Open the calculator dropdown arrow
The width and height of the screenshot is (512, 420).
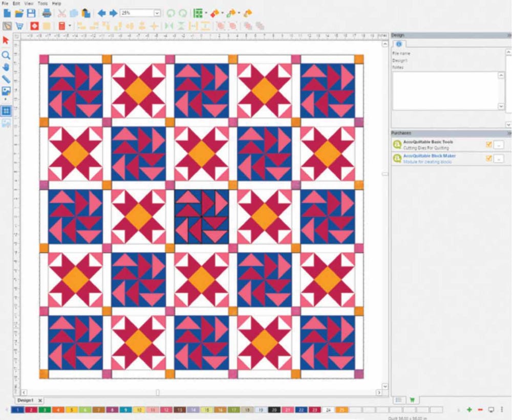click(x=70, y=26)
